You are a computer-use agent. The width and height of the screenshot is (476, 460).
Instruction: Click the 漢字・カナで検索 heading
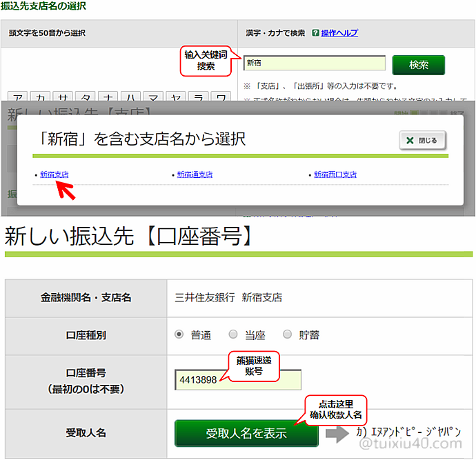(275, 33)
